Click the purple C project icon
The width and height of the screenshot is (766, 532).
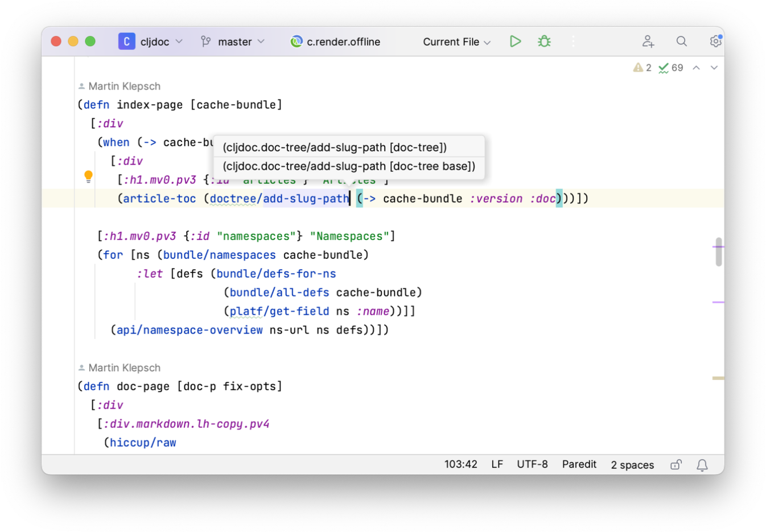(x=126, y=42)
